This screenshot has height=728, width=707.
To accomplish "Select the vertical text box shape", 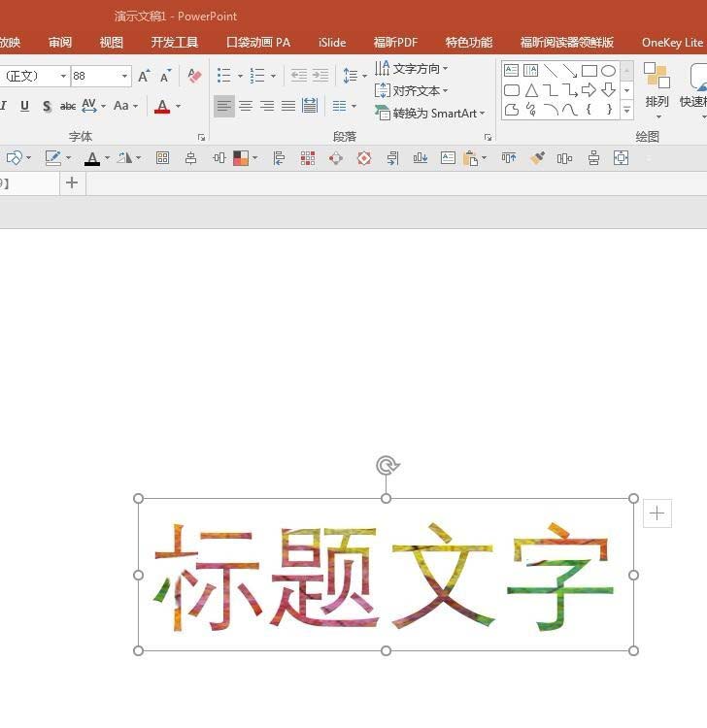I will click(530, 71).
